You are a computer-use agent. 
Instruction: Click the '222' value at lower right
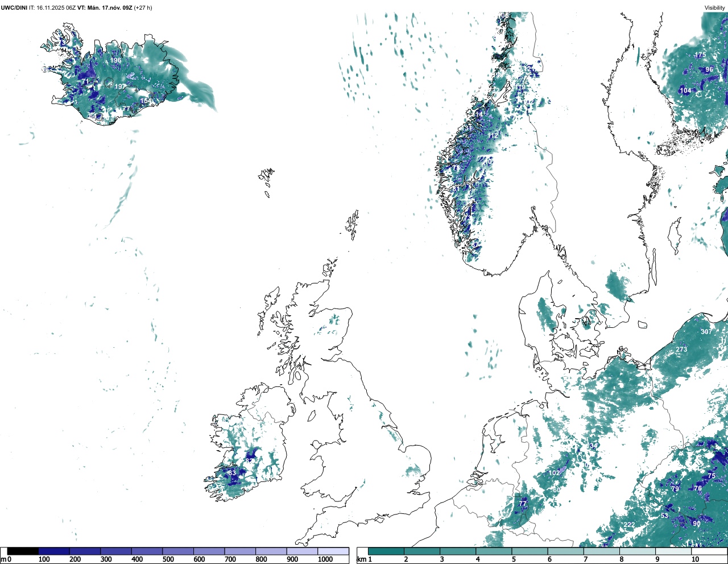click(629, 525)
